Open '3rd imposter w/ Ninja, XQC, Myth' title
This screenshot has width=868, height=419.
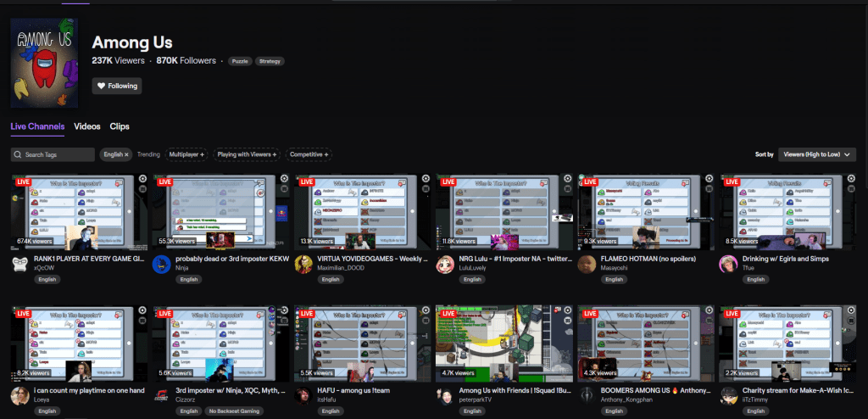231,391
